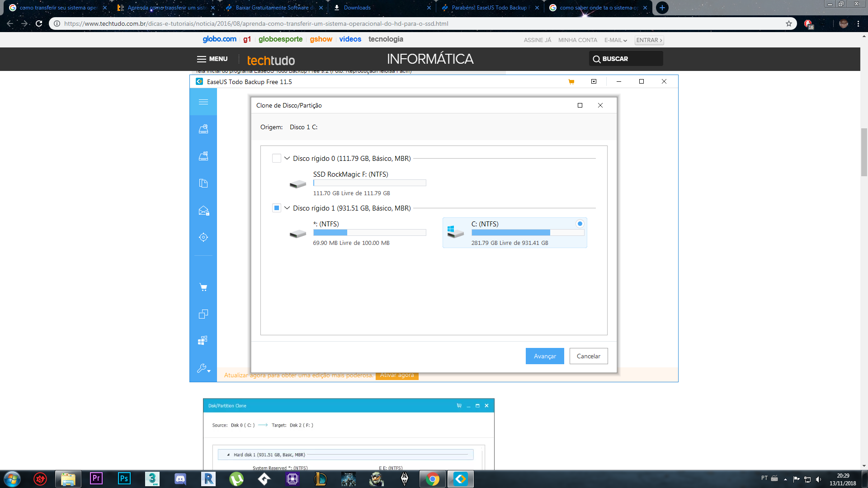Image resolution: width=868 pixels, height=488 pixels.
Task: Open the techtudo MENU
Action: click(212, 59)
